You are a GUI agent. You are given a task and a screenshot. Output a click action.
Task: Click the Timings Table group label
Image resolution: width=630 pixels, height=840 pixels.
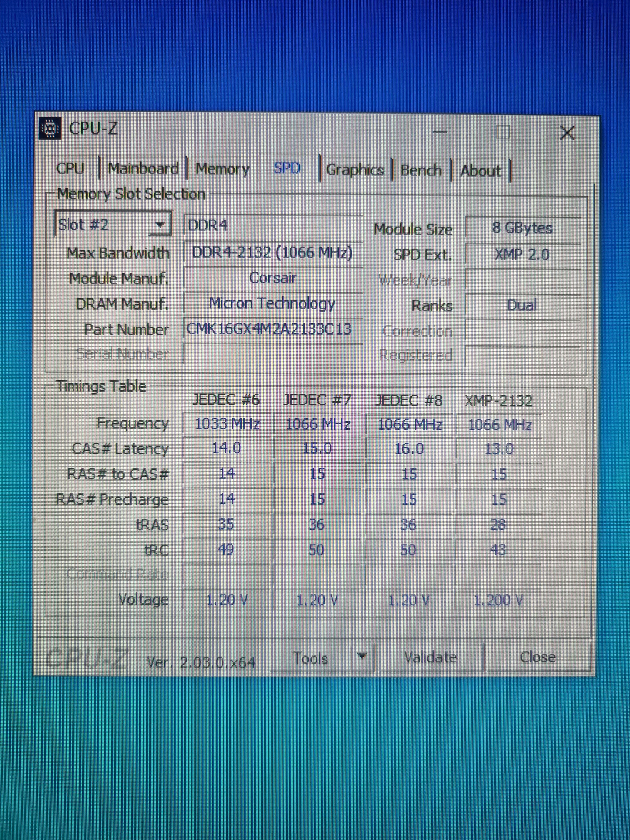click(x=101, y=386)
